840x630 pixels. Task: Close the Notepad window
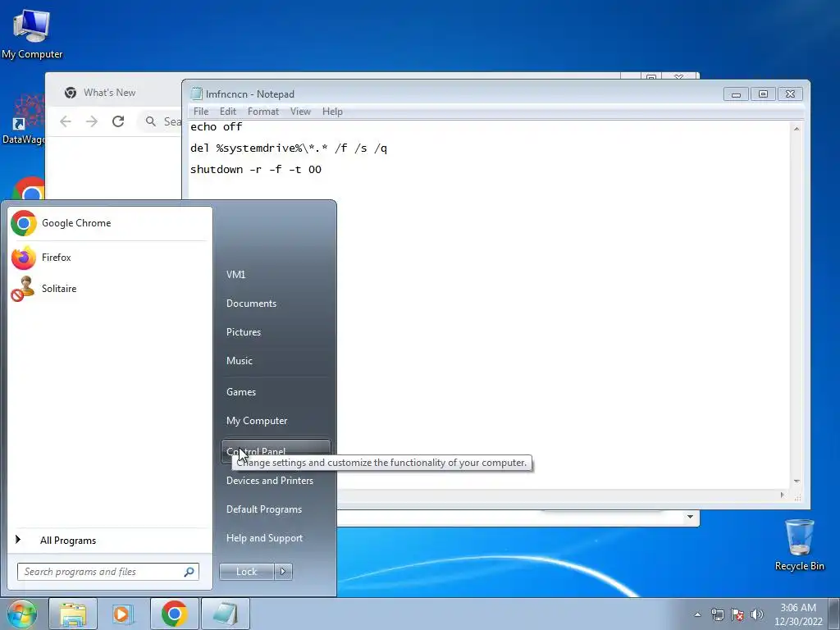click(790, 94)
